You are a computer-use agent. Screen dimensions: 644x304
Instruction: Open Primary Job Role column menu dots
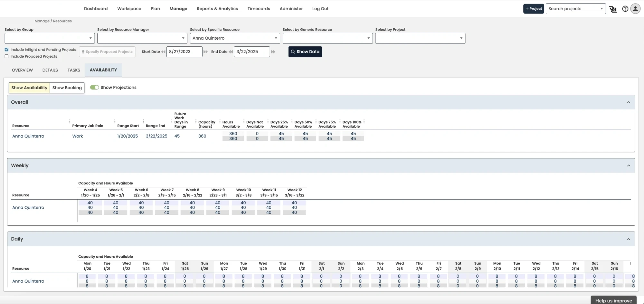tap(115, 121)
